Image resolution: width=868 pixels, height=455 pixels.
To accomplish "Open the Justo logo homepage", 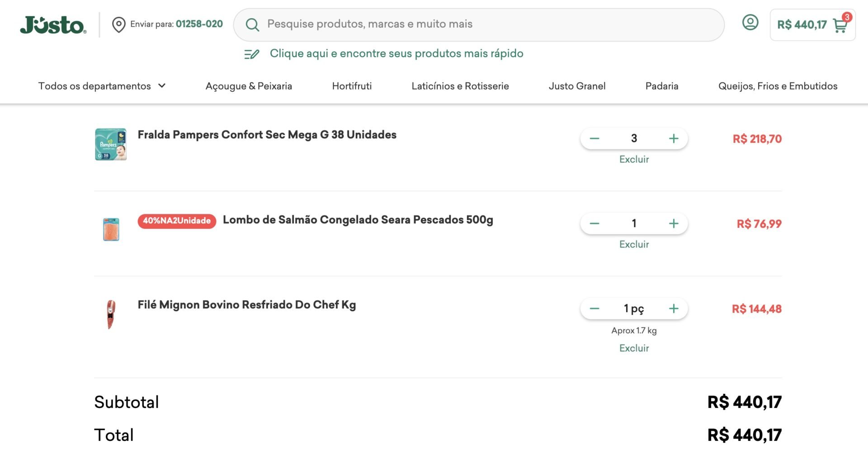I will (x=53, y=25).
